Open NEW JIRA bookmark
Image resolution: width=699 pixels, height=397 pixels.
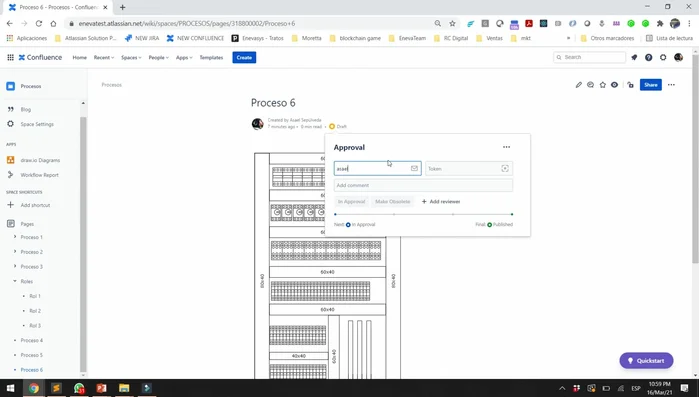tap(142, 38)
